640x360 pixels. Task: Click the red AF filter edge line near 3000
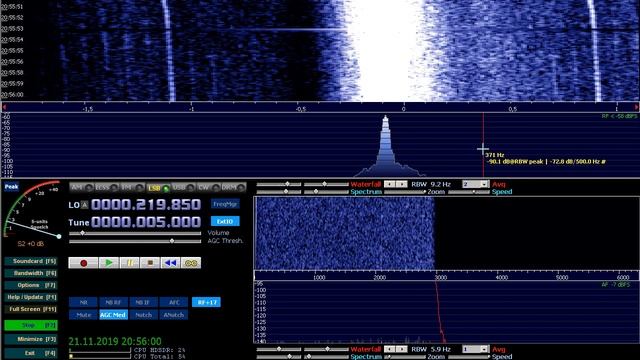439,312
